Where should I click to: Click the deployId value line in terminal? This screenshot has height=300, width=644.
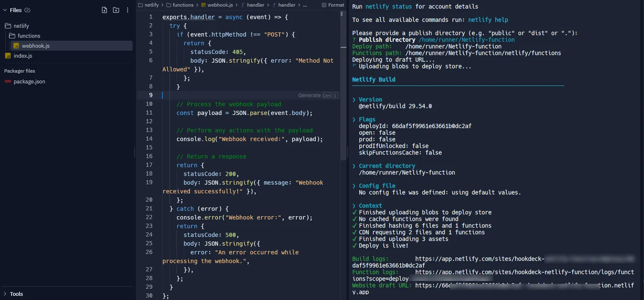pyautogui.click(x=415, y=126)
